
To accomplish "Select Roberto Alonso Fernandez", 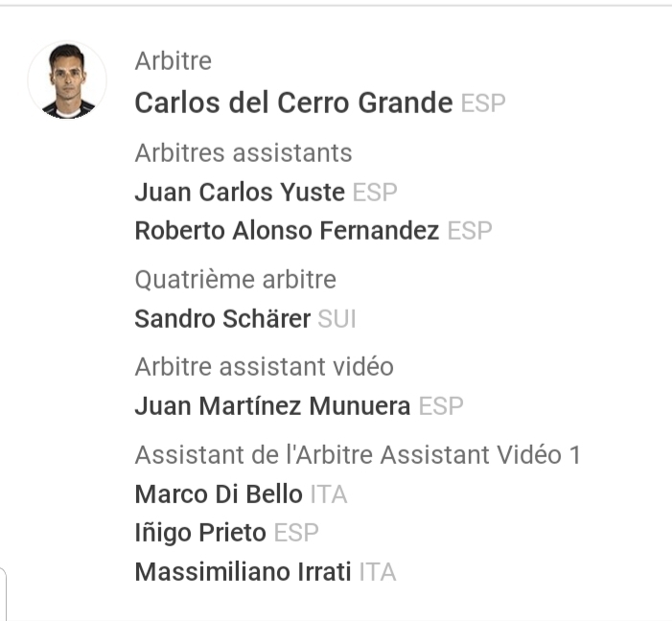I will click(x=287, y=231).
